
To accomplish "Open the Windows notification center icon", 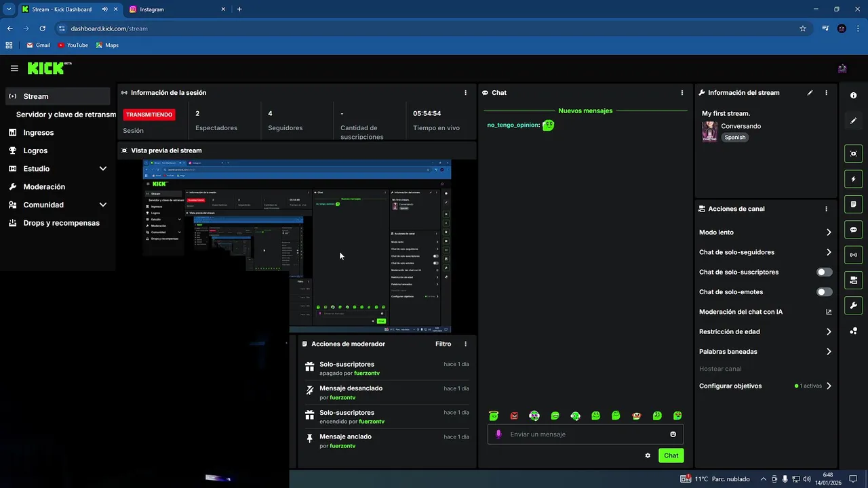I will pyautogui.click(x=853, y=479).
